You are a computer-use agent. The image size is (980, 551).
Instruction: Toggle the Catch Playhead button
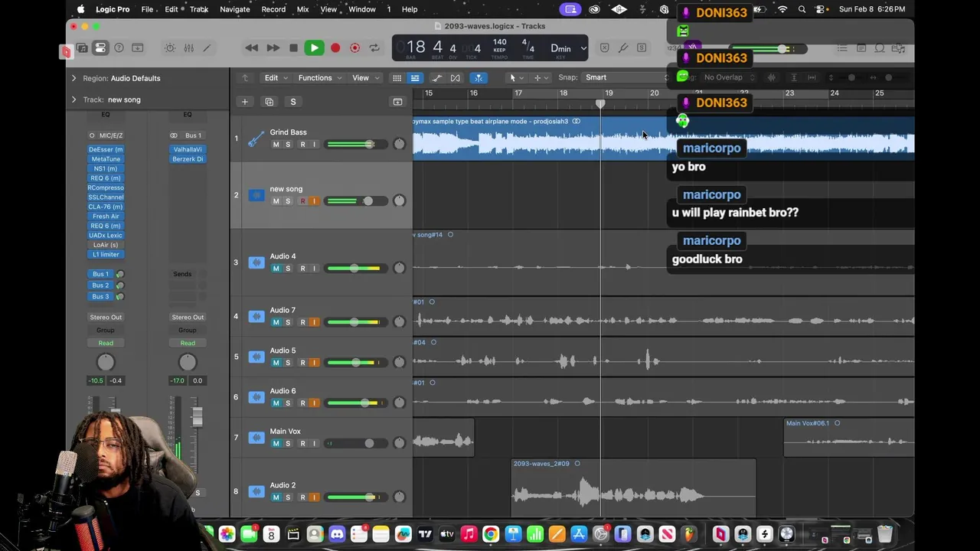click(x=478, y=77)
